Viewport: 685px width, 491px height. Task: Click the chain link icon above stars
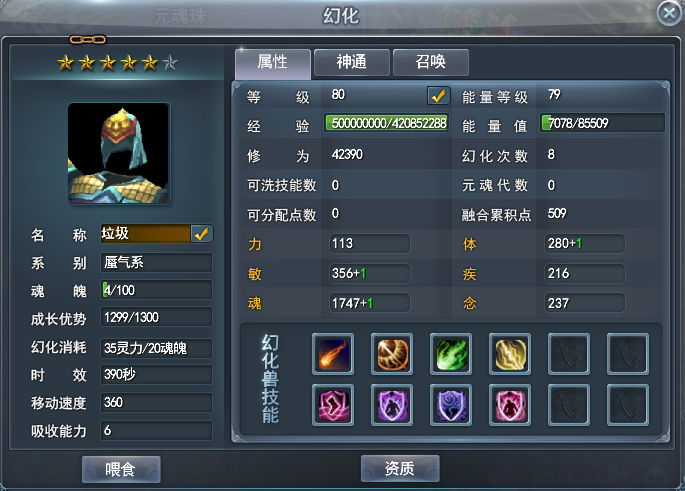click(x=88, y=40)
